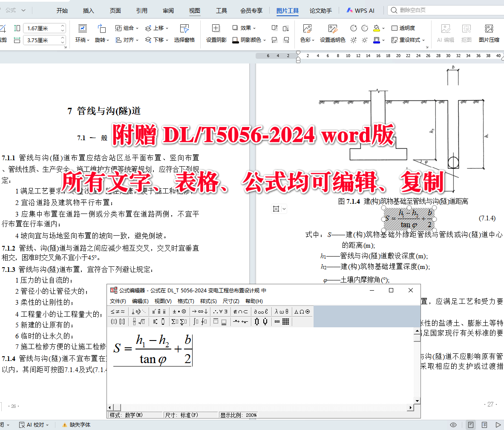Click the 设置透明色 set transparent color tool

[x=332, y=33]
